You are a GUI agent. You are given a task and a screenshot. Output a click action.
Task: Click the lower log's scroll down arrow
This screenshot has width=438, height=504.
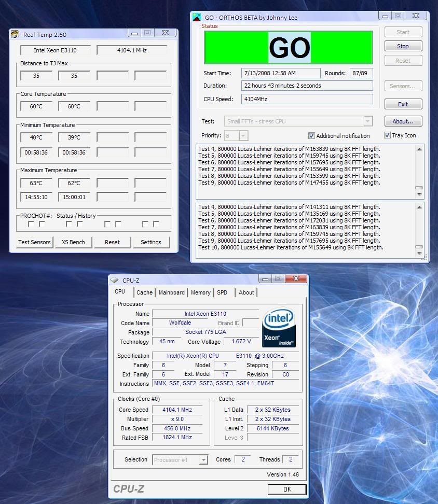pyautogui.click(x=419, y=253)
